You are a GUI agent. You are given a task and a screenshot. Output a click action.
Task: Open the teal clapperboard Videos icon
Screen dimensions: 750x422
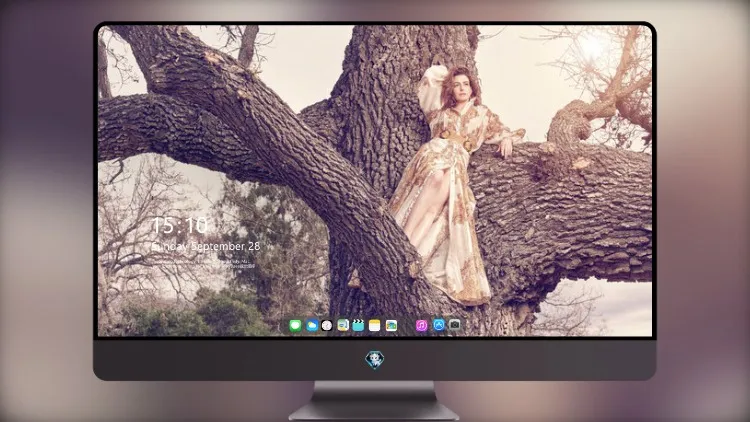pyautogui.click(x=358, y=326)
